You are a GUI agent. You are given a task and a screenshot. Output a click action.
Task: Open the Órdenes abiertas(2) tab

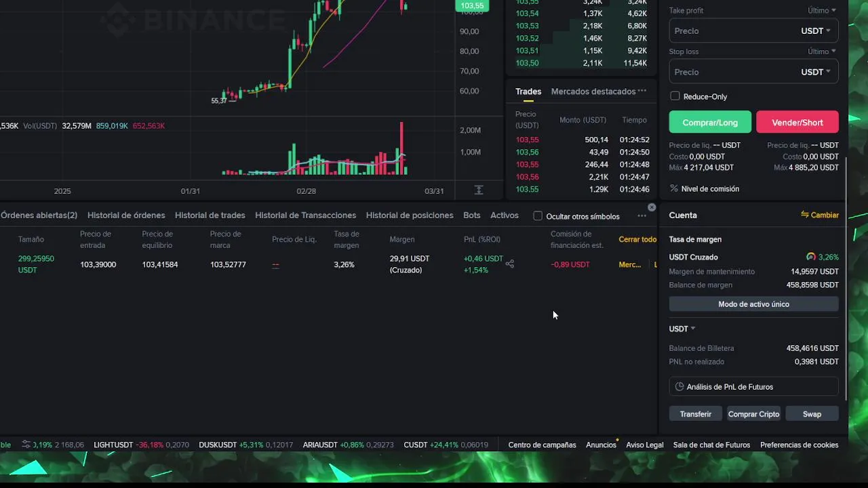point(39,216)
